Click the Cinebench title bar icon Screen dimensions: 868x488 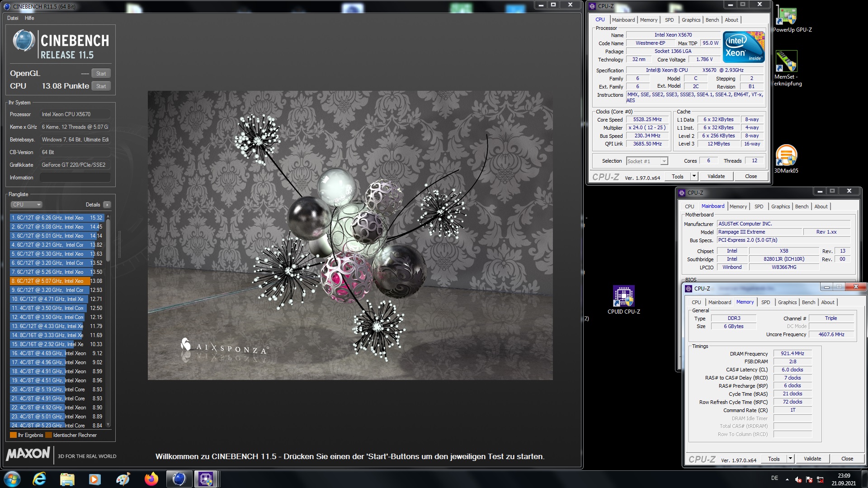click(x=7, y=6)
